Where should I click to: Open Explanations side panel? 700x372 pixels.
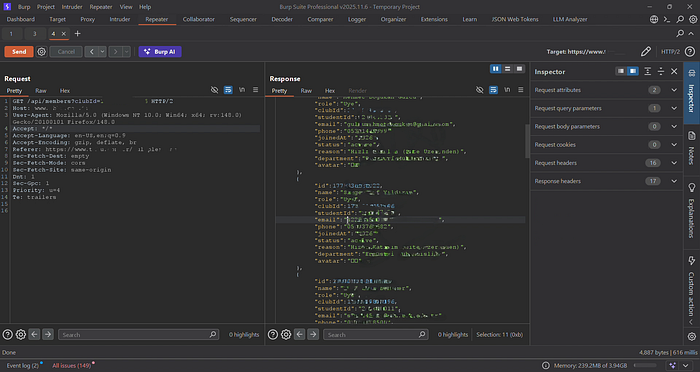coord(692,210)
